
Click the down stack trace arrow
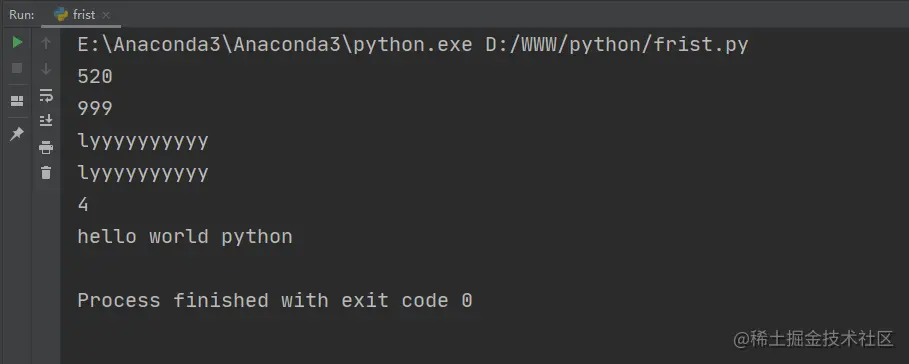pos(46,68)
